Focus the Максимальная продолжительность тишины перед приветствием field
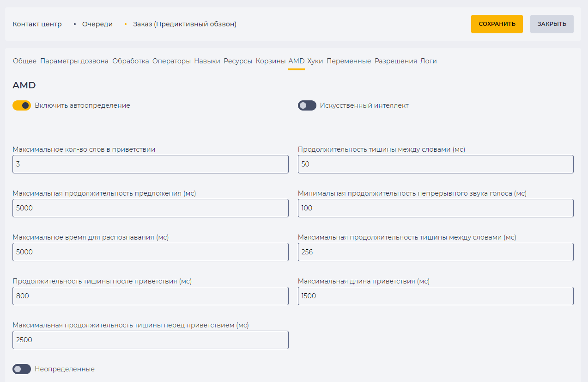 151,340
